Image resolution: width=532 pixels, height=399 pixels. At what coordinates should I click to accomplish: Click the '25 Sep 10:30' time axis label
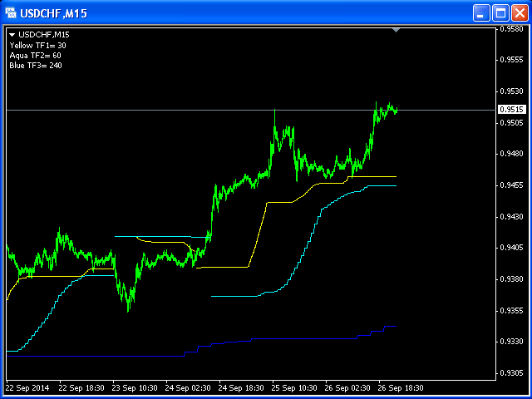294,388
